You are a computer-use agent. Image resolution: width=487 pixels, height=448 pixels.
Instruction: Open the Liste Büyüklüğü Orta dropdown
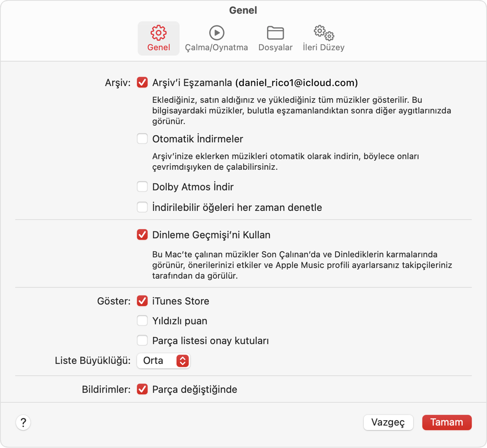[x=164, y=361]
